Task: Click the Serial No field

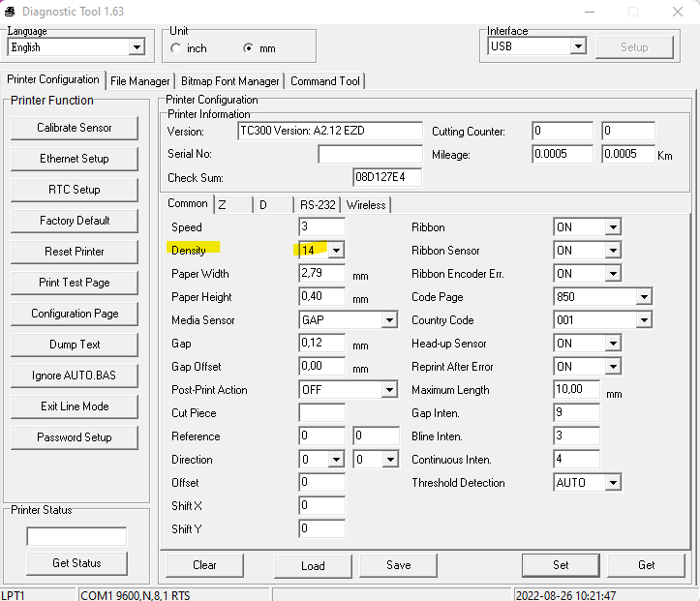Action: tap(370, 154)
